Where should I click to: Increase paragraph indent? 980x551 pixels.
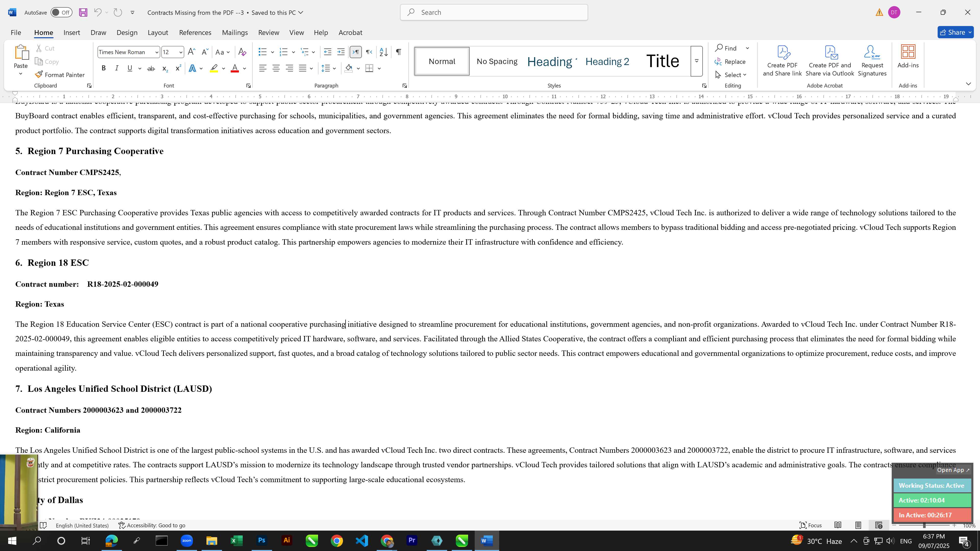pos(341,52)
